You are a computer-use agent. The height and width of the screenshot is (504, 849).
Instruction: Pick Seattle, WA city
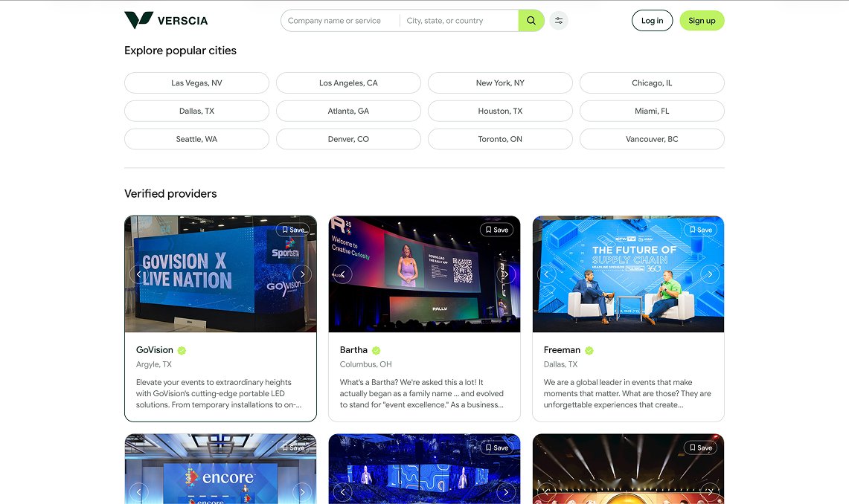[196, 139]
